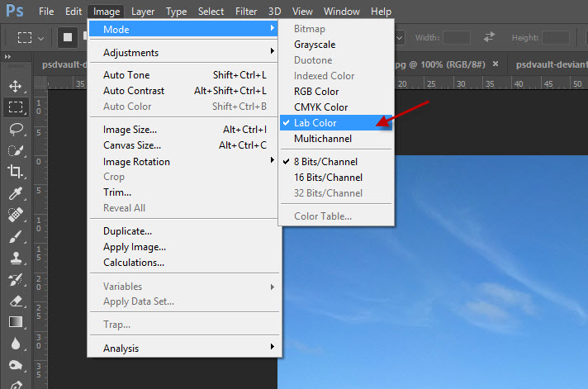588x389 pixels.
Task: Select the Brush tool
Action: [15, 236]
